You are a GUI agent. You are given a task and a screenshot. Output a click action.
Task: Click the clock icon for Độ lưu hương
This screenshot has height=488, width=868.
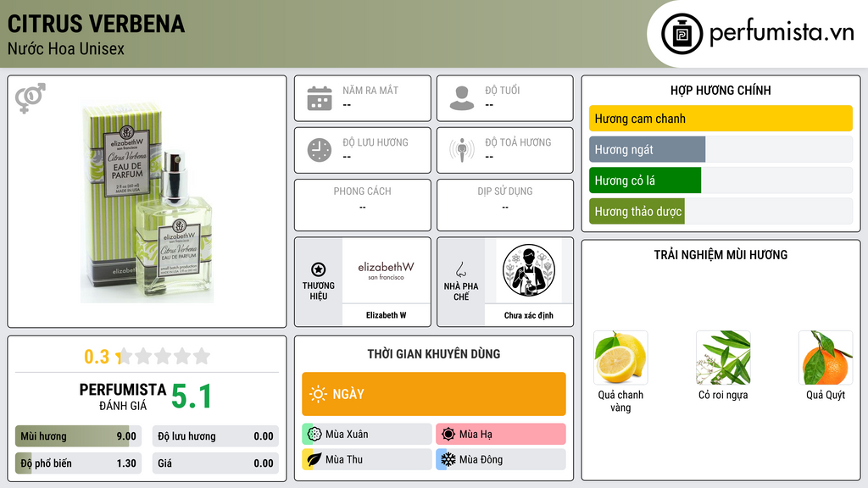click(320, 150)
